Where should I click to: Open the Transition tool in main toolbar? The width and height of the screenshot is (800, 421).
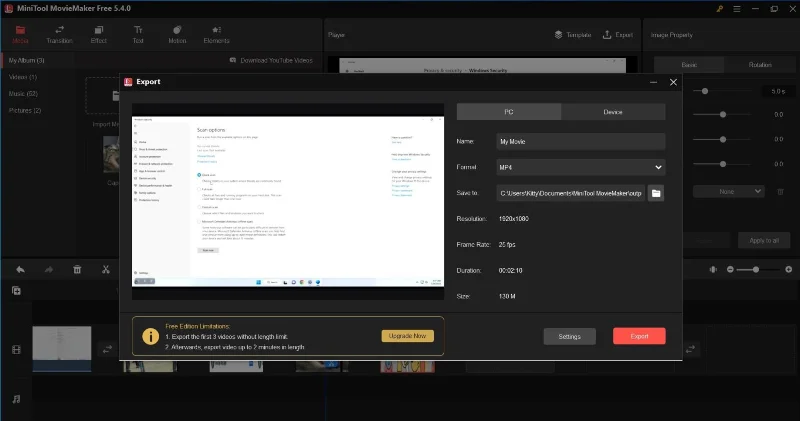tap(59, 34)
